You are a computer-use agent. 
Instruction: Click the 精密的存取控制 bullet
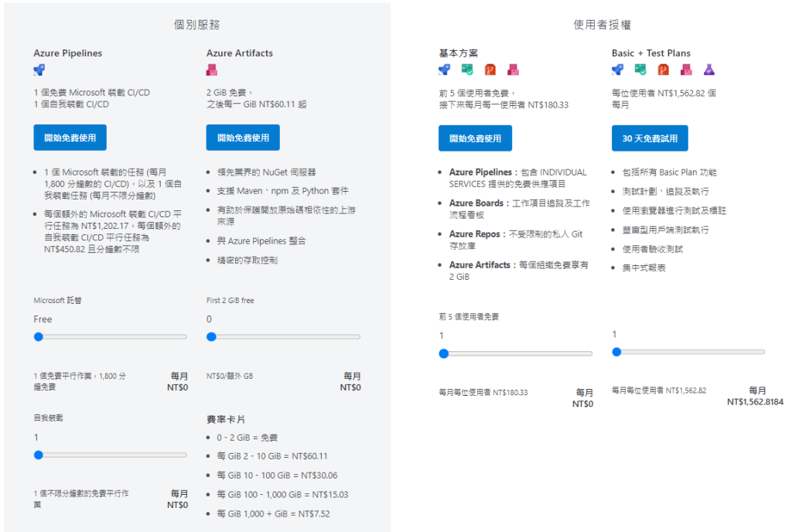247,261
